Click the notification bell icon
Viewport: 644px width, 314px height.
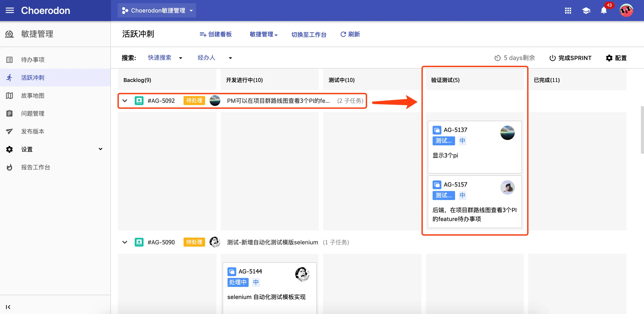tap(604, 11)
